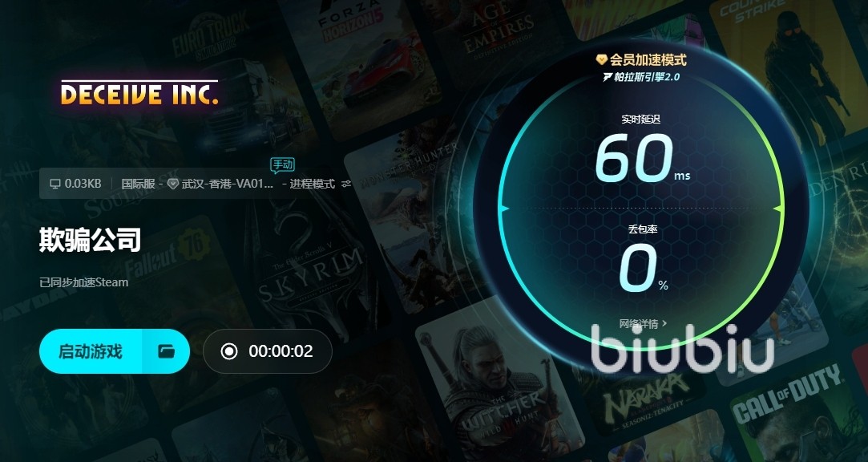Open the game folder icon beside 启动游戏
The height and width of the screenshot is (462, 868).
click(x=166, y=351)
